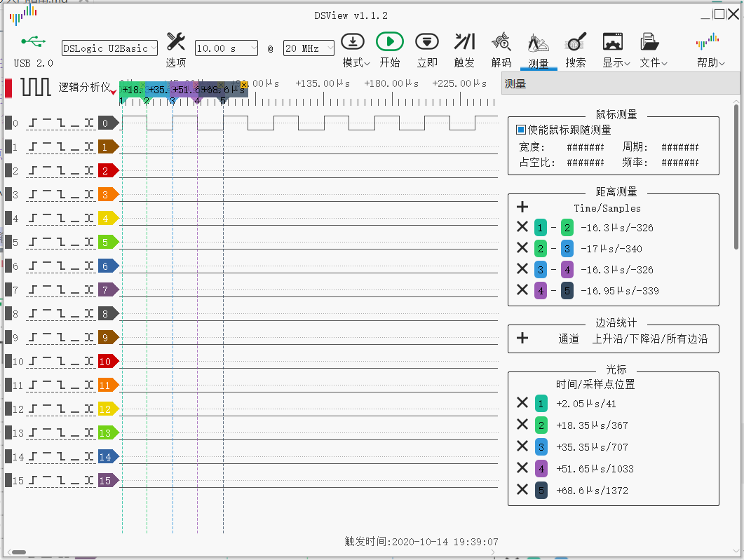Click the logic analyzer waveform icon
744x560 pixels.
click(x=36, y=87)
